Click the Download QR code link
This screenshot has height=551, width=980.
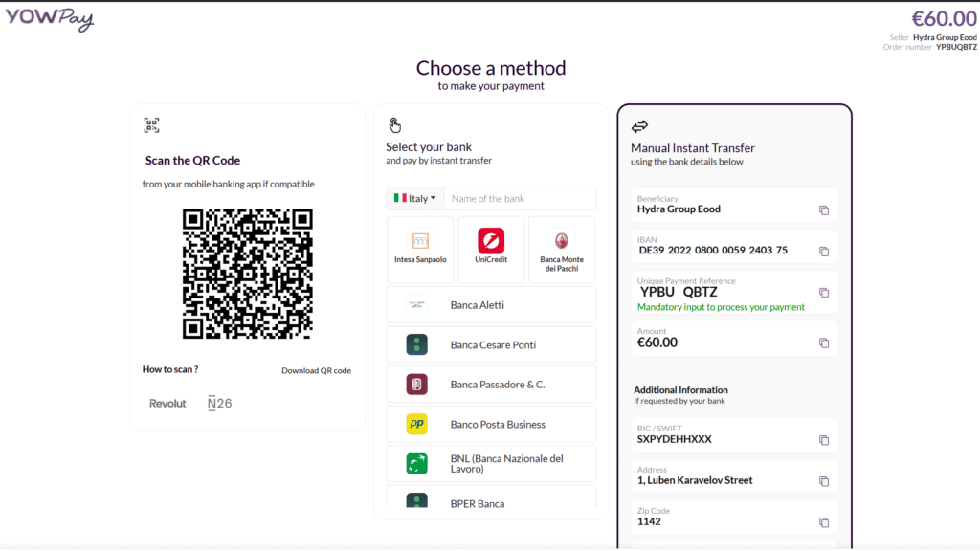click(316, 370)
